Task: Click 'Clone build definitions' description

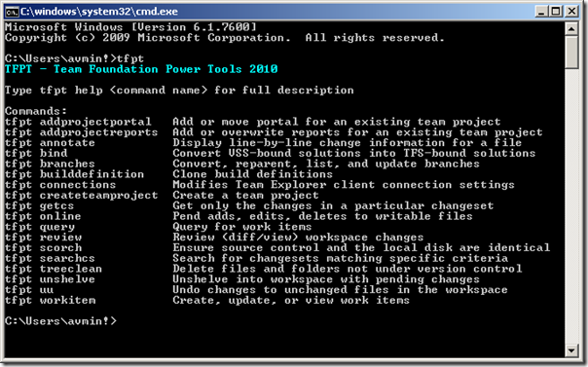Action: coord(252,174)
